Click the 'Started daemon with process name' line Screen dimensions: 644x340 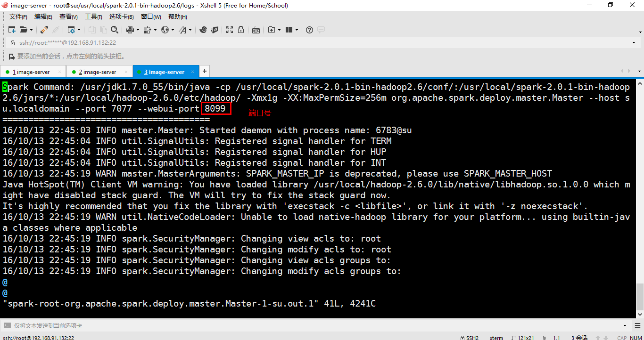pyautogui.click(x=207, y=130)
